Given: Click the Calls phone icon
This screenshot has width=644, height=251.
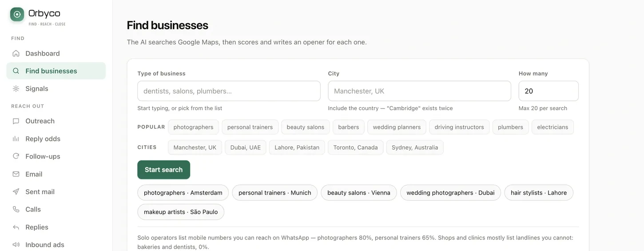Looking at the screenshot, I should [x=16, y=209].
